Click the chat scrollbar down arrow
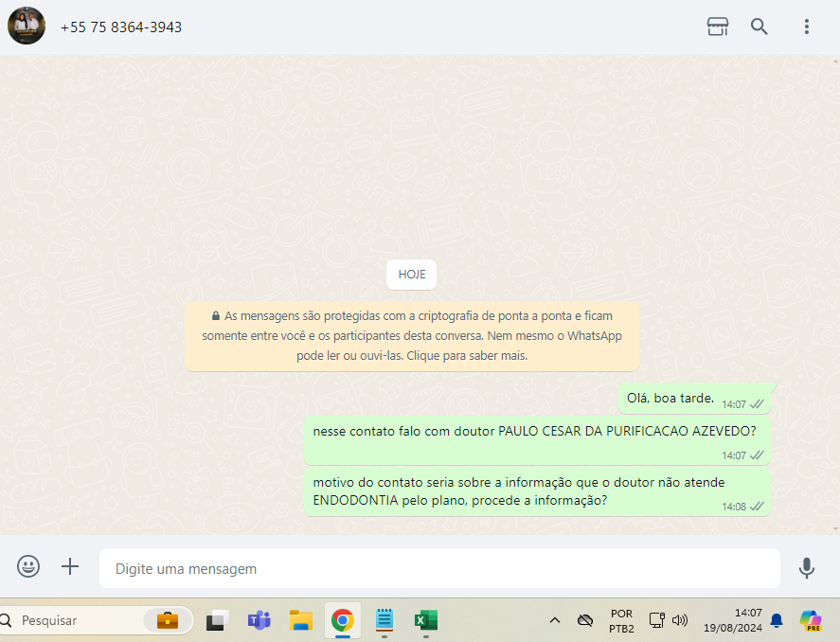Image resolution: width=840 pixels, height=642 pixels. 835,529
